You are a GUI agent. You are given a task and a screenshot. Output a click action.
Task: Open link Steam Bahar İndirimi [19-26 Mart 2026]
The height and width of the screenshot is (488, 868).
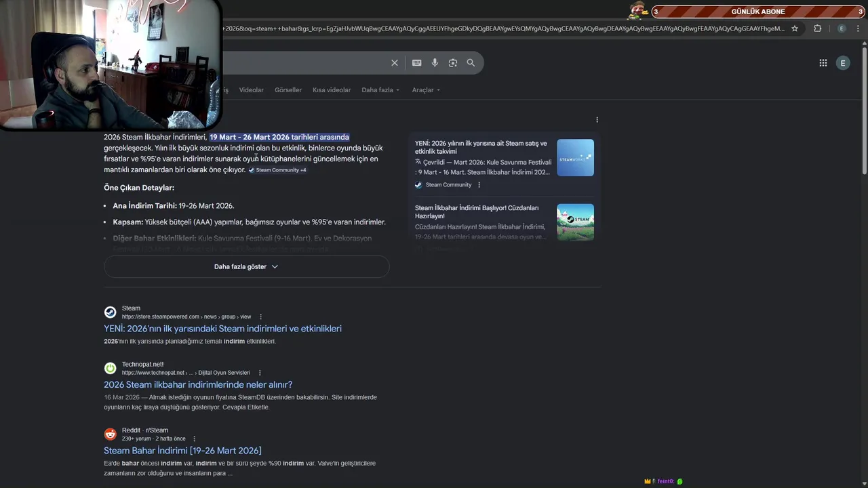182,451
